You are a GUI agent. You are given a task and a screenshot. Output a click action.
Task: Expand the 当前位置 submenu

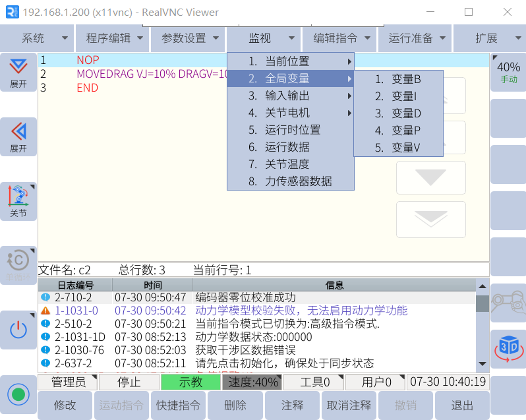coord(291,62)
